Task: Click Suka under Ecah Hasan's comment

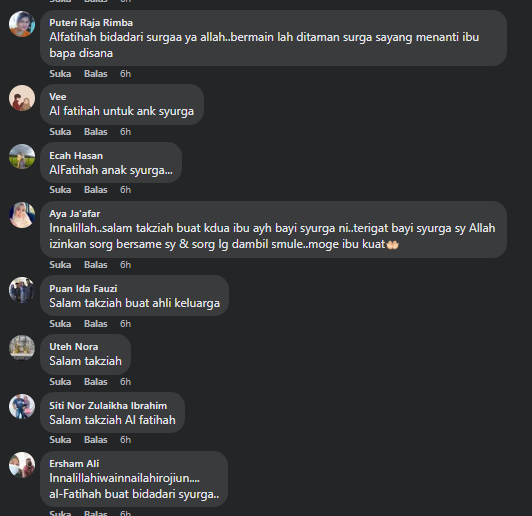Action: click(60, 190)
